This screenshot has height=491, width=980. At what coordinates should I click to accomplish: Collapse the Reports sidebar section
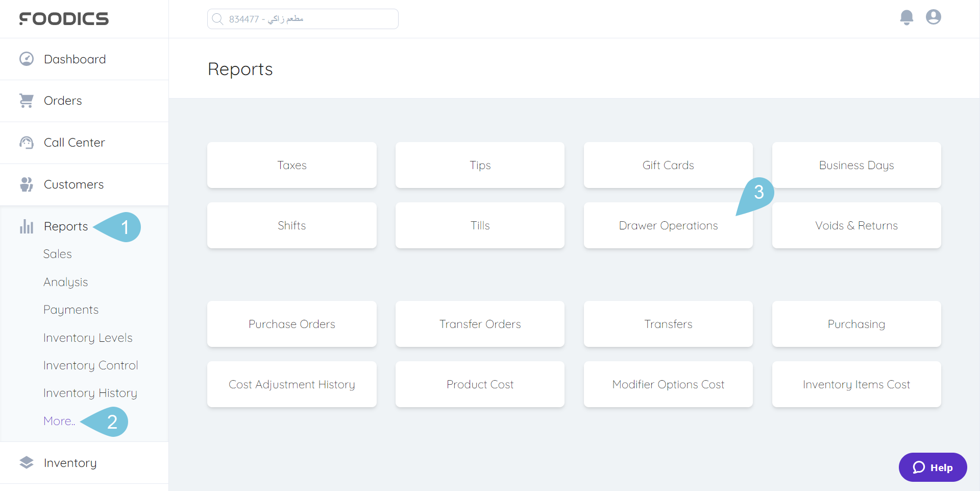click(66, 226)
